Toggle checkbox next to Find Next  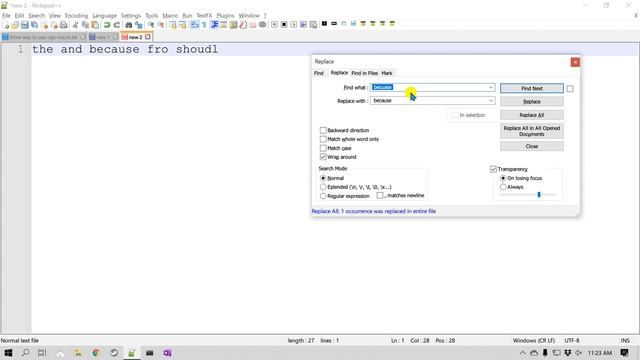coord(570,89)
